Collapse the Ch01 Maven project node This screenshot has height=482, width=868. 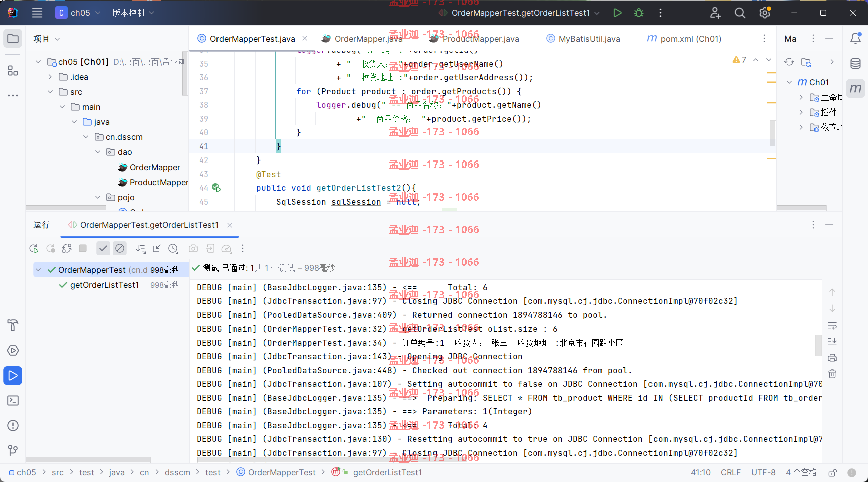(789, 82)
